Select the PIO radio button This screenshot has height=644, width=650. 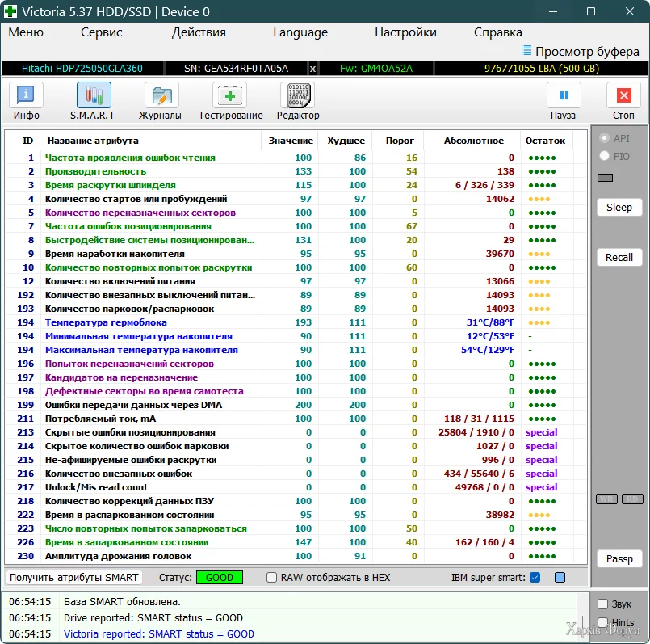tap(604, 156)
